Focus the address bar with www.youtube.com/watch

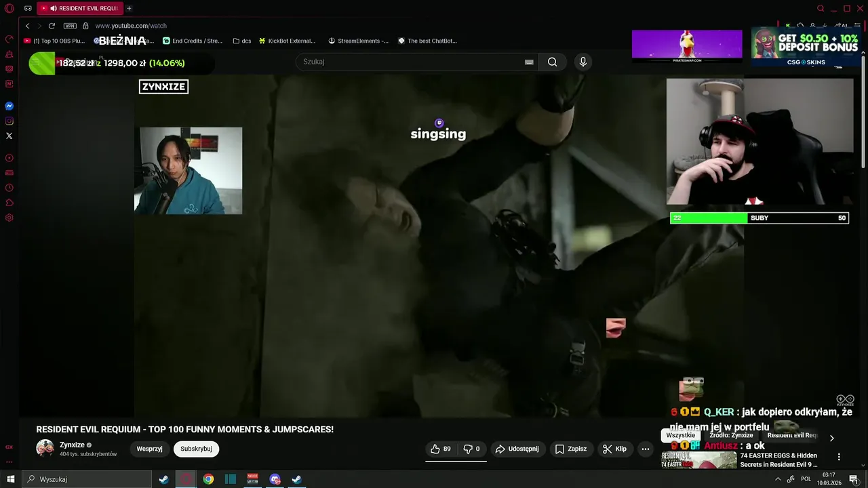point(131,26)
